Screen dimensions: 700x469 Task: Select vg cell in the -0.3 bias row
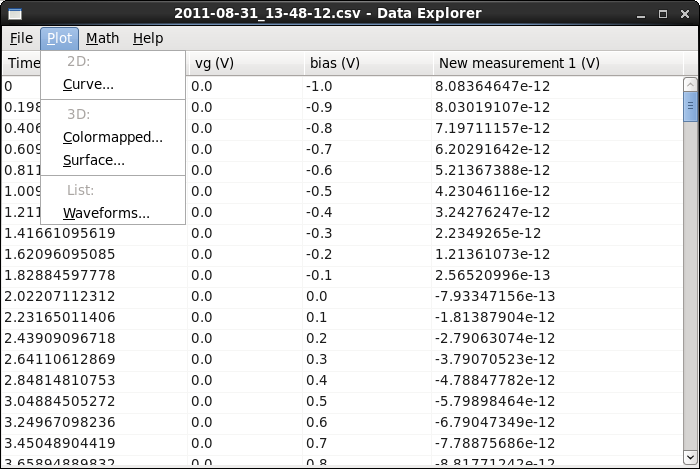tap(245, 233)
